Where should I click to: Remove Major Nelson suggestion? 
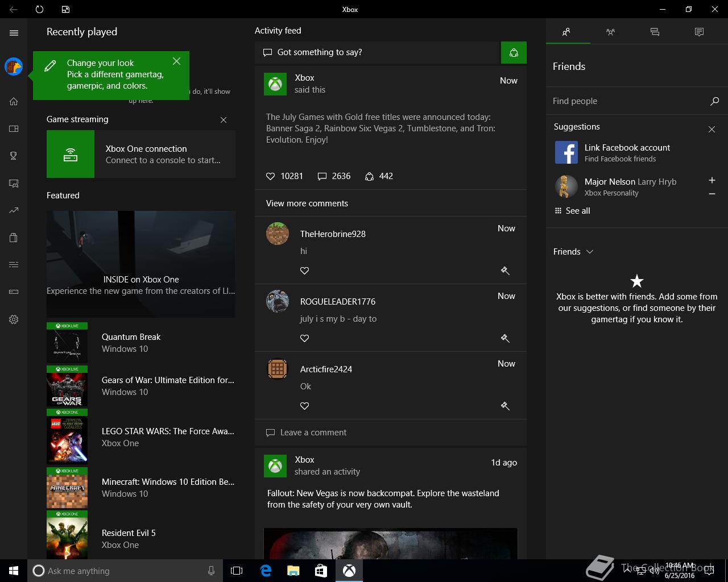[712, 194]
